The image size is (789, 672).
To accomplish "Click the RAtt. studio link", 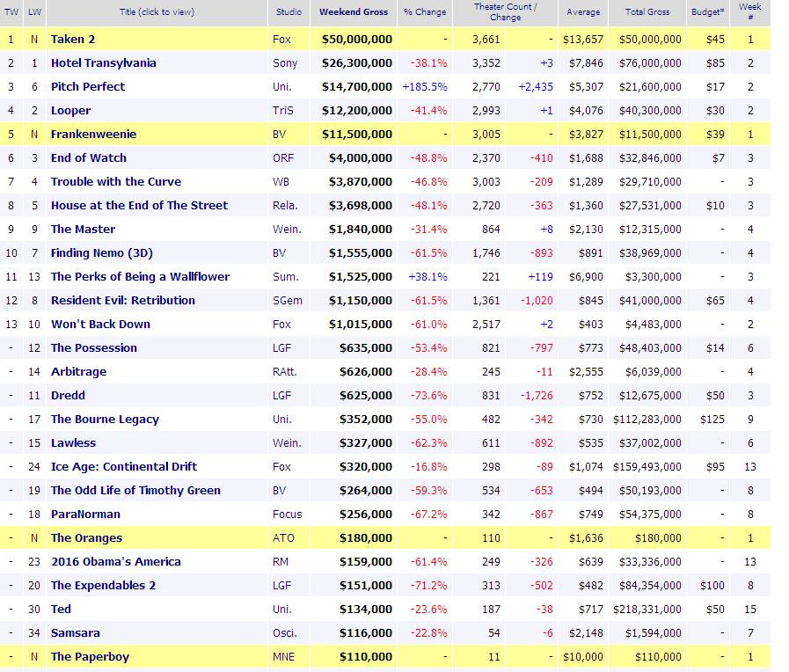I will click(285, 372).
